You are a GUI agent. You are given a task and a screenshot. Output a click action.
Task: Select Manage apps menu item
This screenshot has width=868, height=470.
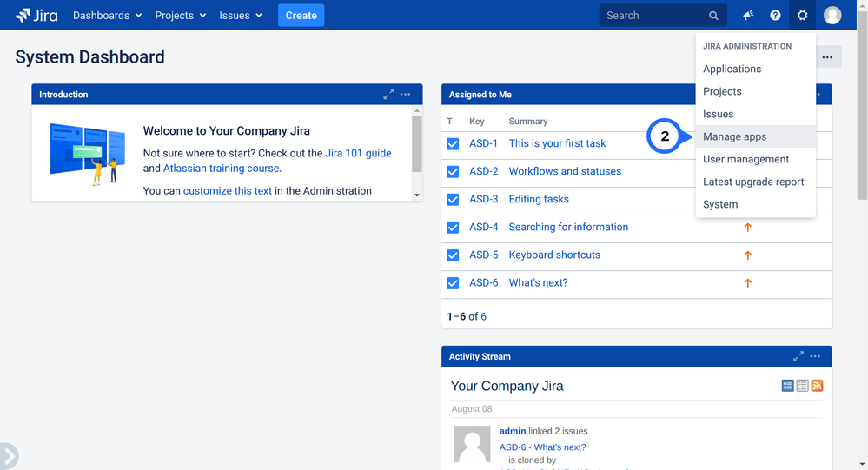click(756, 136)
